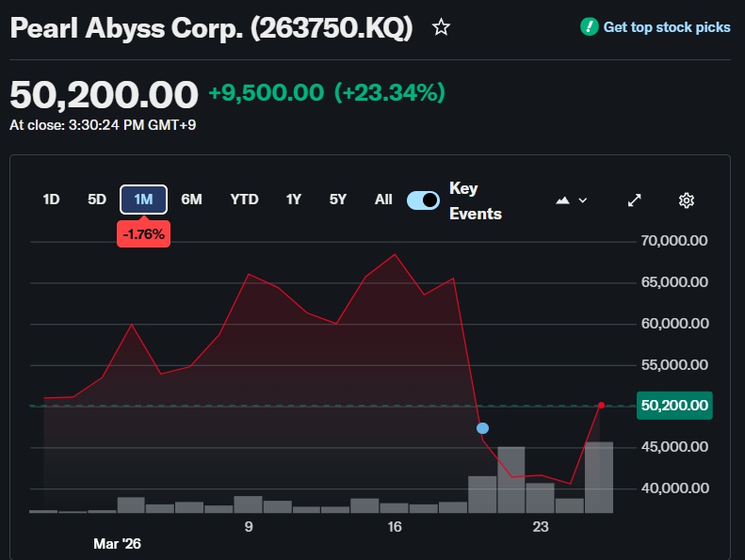Image resolution: width=745 pixels, height=560 pixels.
Task: View All-time price history
Action: (x=383, y=200)
